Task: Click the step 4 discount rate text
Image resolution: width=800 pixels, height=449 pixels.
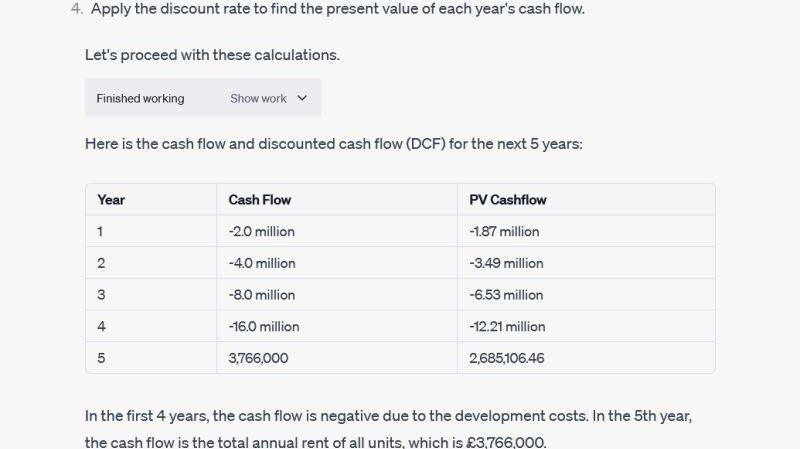Action: point(350,9)
